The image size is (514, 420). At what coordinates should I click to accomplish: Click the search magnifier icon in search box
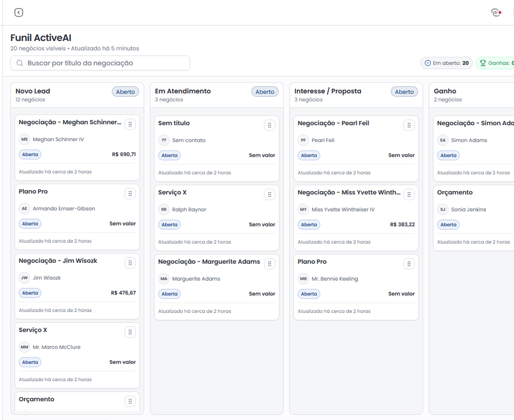tap(20, 63)
